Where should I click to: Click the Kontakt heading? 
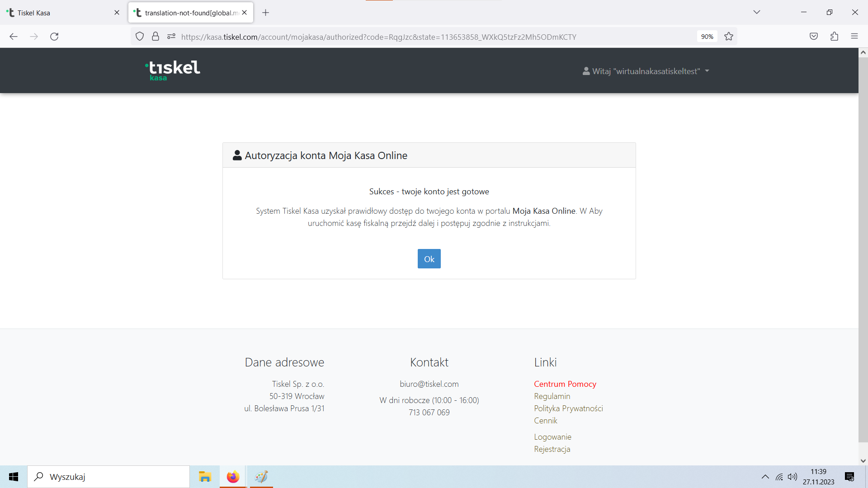pyautogui.click(x=429, y=362)
